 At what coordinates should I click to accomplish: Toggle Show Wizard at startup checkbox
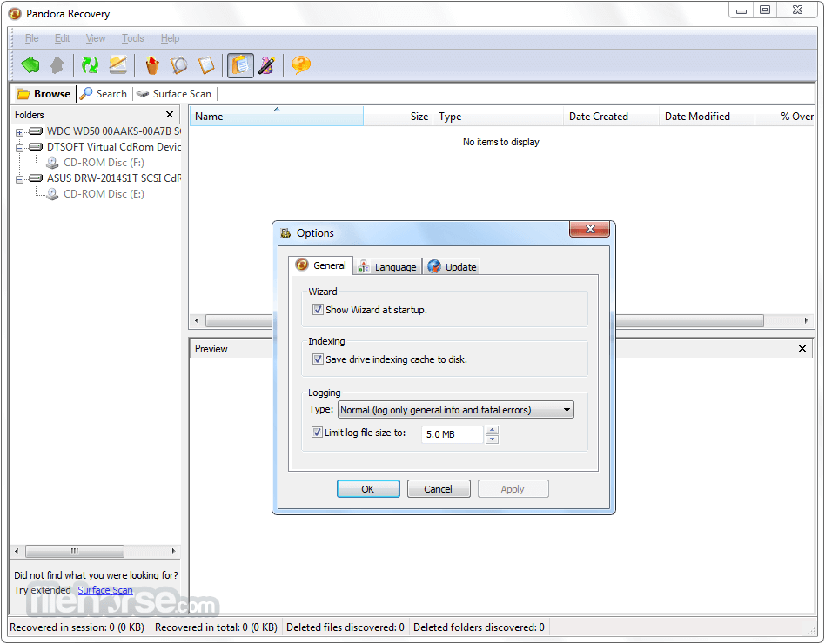click(318, 309)
